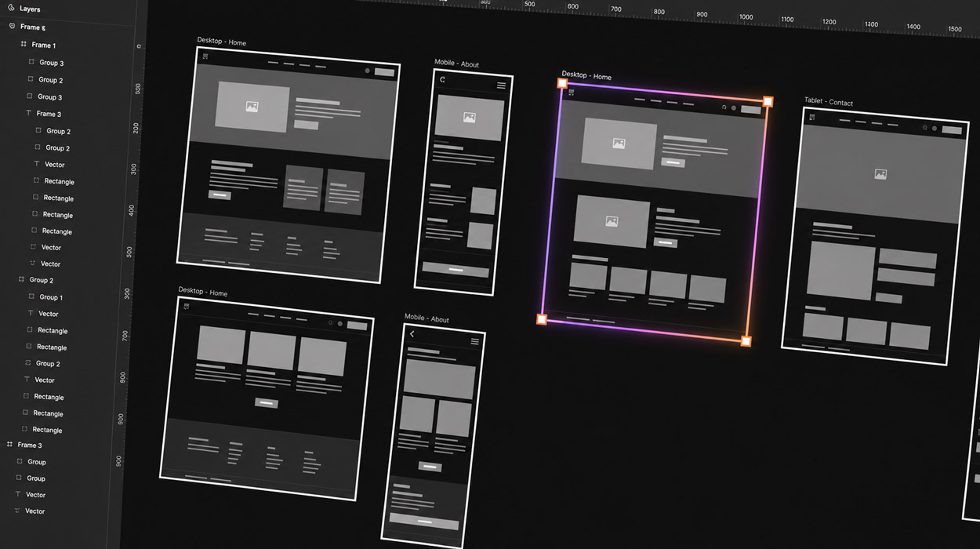980x549 pixels.
Task: Click hero button in selected Desktop - Home frame
Action: click(x=673, y=163)
